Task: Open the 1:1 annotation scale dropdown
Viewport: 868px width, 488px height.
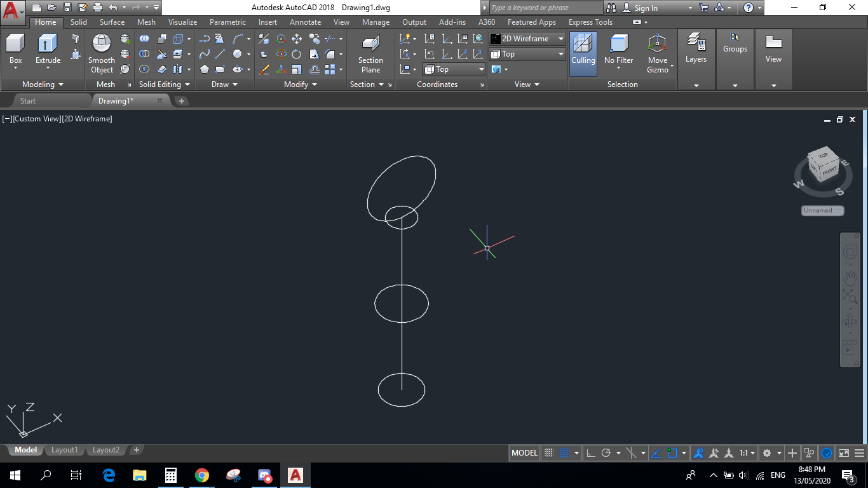Action: pos(747,453)
